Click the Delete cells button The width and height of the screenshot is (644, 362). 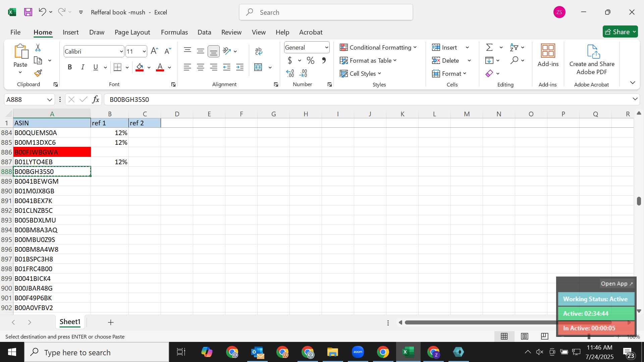click(x=445, y=61)
